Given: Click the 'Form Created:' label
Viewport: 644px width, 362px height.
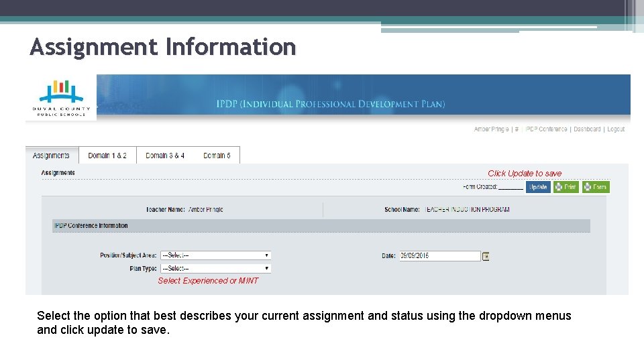Looking at the screenshot, I should pos(480,187).
